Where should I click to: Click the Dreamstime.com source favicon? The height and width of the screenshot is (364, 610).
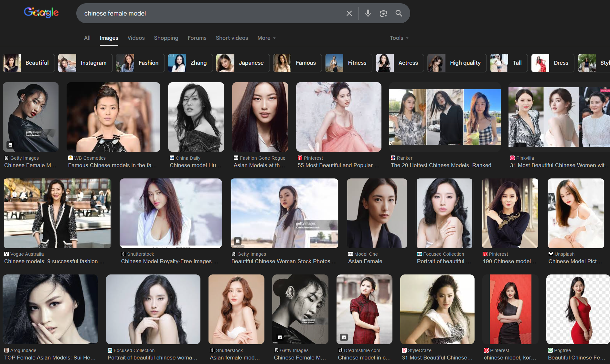(x=340, y=350)
